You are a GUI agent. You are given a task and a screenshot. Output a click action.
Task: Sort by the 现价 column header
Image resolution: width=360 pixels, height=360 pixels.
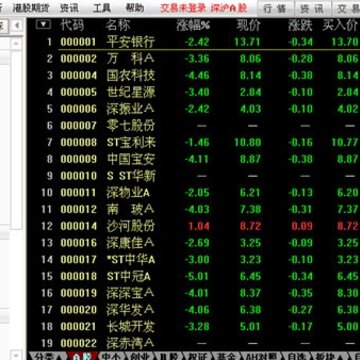[x=249, y=25]
